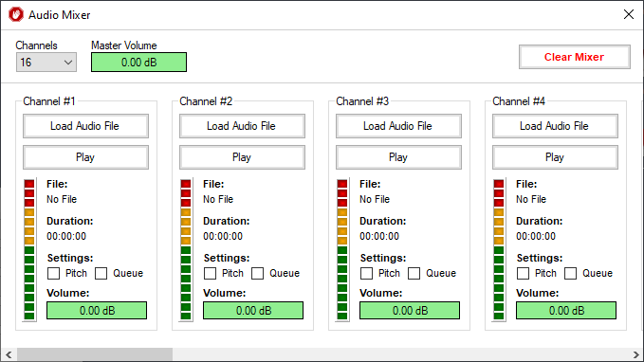The width and height of the screenshot is (644, 362).
Task: Tick Pitch checkbox on Channel #4
Action: 523,273
